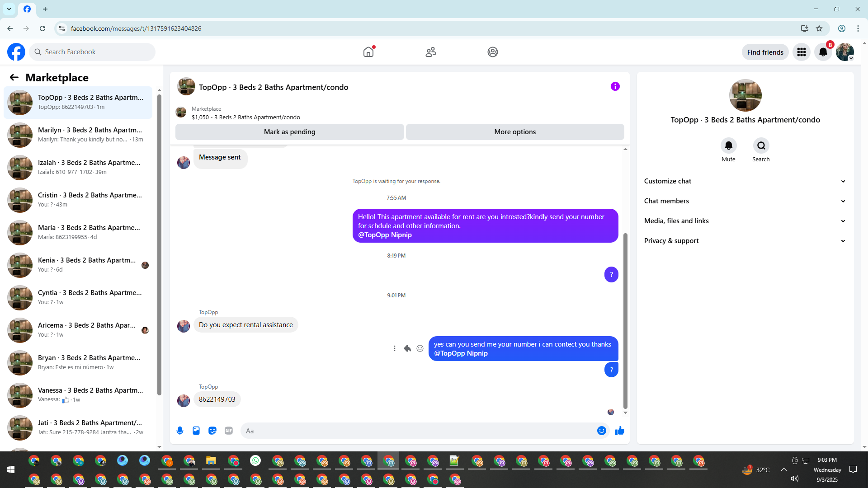Screen dimensions: 868x488
Task: Go back from Marketplace chats list
Action: [14, 78]
